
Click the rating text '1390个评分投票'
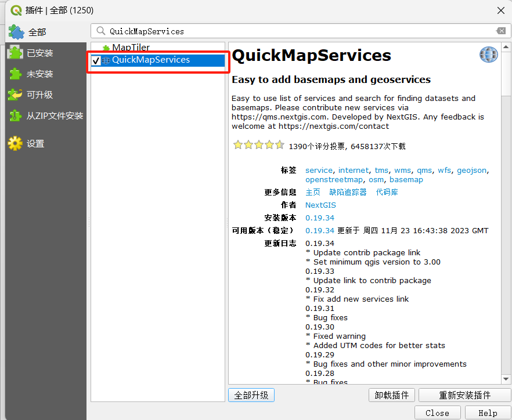[x=317, y=146]
